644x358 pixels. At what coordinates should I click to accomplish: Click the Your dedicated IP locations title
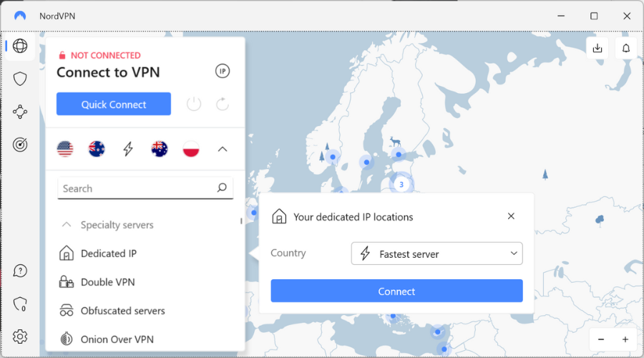353,217
